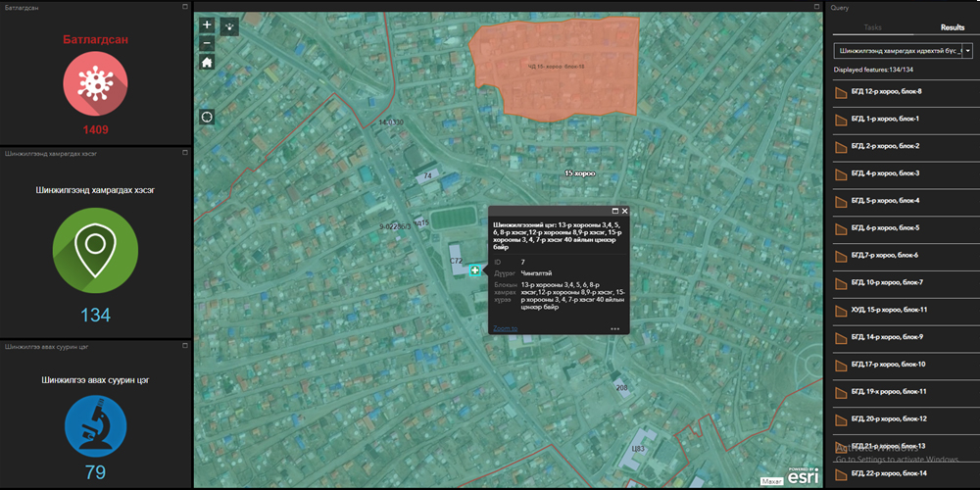Maximize the Батлагдсан panel

click(x=184, y=7)
